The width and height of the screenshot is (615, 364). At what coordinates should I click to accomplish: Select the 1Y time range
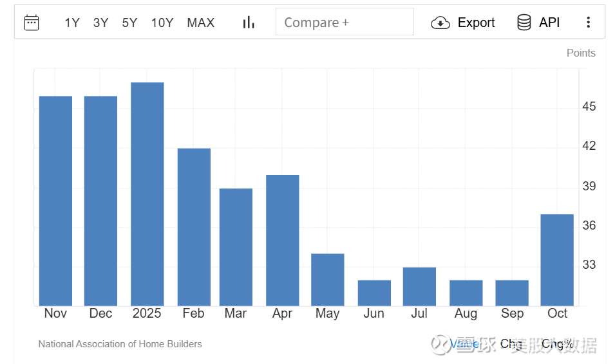[x=72, y=23]
